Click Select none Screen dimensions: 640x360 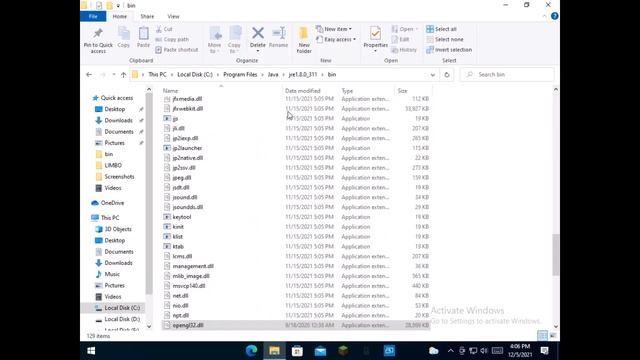pos(445,40)
